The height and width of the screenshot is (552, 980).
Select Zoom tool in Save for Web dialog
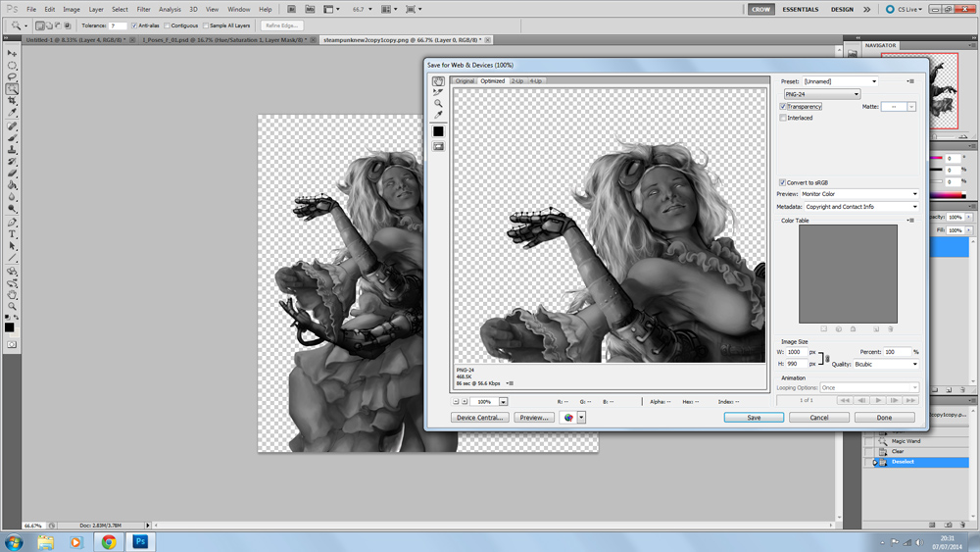point(438,104)
